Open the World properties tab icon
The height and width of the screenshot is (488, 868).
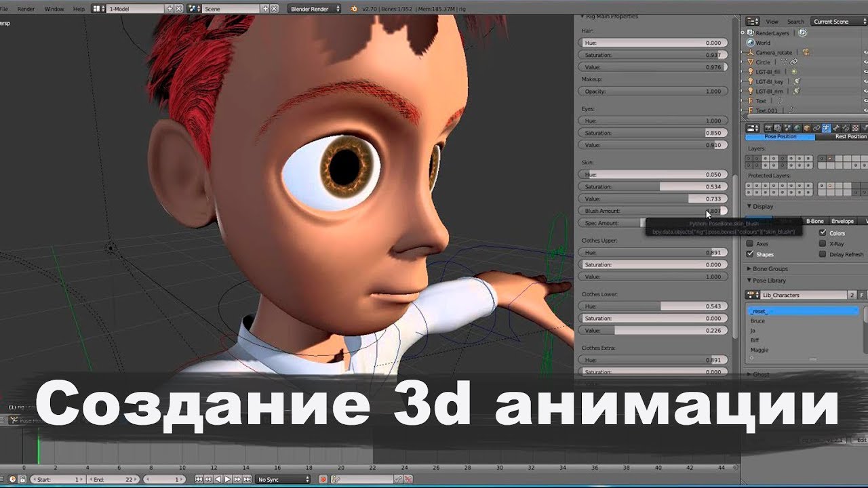[797, 128]
